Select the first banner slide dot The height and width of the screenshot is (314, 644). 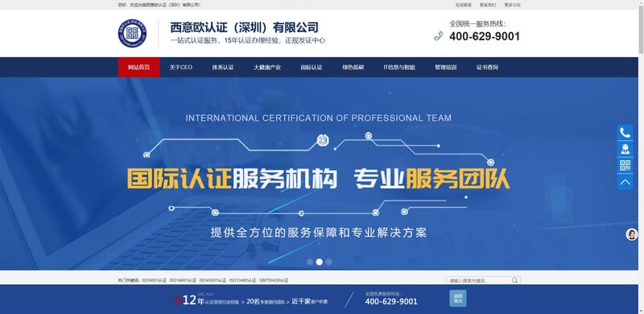pyautogui.click(x=310, y=262)
